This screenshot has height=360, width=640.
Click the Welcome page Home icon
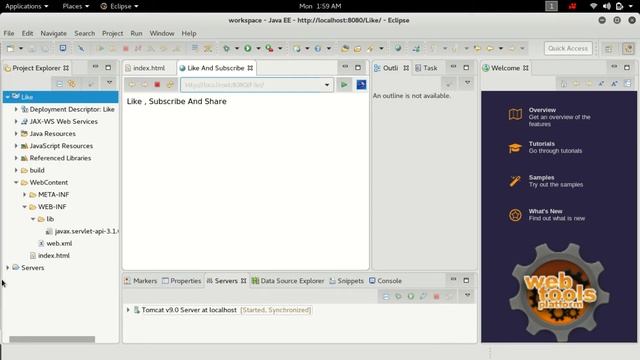[564, 84]
